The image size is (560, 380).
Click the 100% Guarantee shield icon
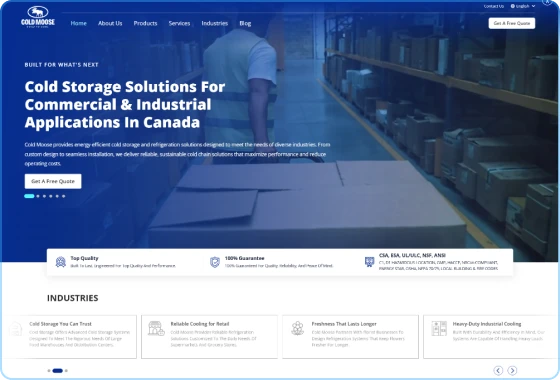tap(215, 262)
